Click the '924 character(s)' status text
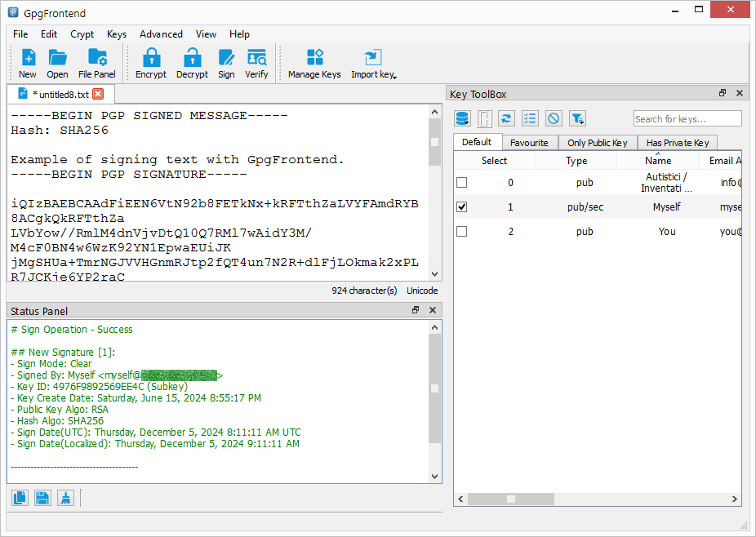Image resolution: width=756 pixels, height=537 pixels. click(x=364, y=291)
